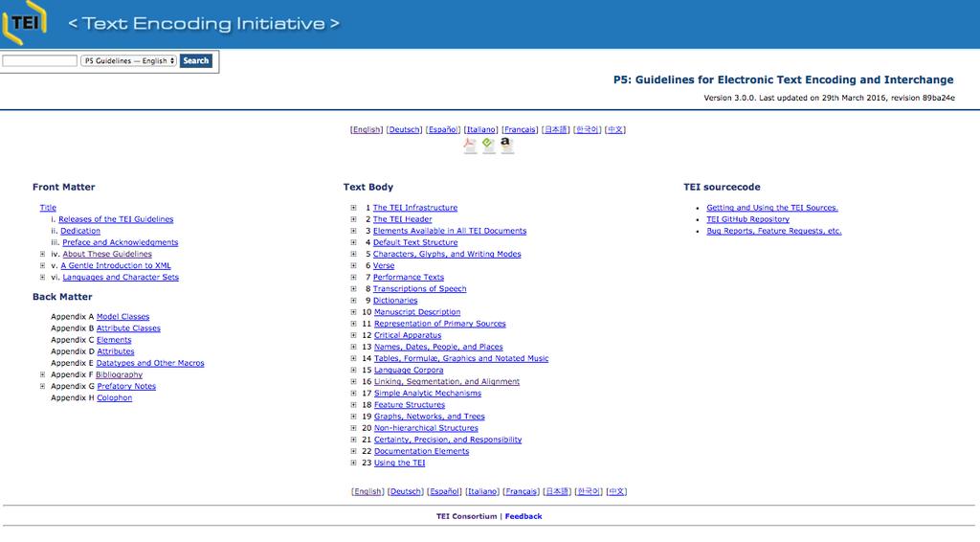Image resolution: width=980 pixels, height=542 pixels.
Task: Open Appendix B Attribute Classes
Action: (x=128, y=328)
